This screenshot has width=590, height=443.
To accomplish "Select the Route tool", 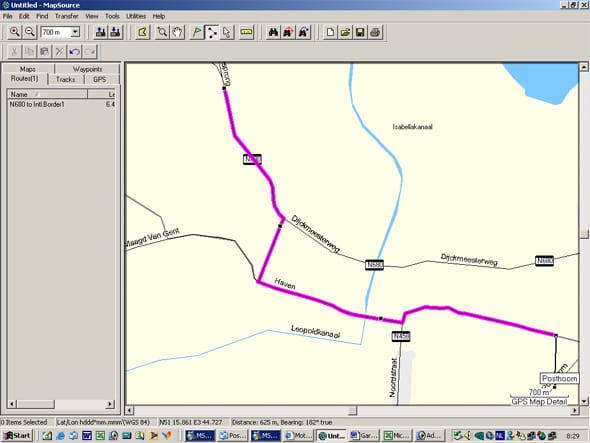I will coord(212,32).
